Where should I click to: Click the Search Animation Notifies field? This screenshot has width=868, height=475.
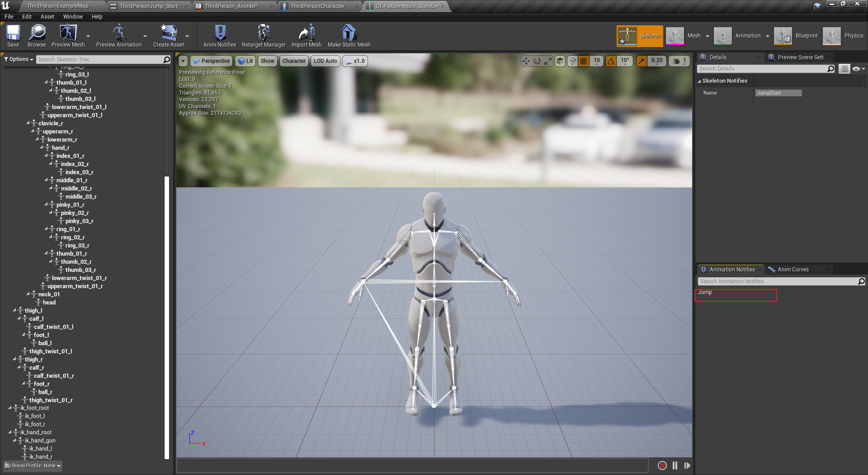[782, 281]
